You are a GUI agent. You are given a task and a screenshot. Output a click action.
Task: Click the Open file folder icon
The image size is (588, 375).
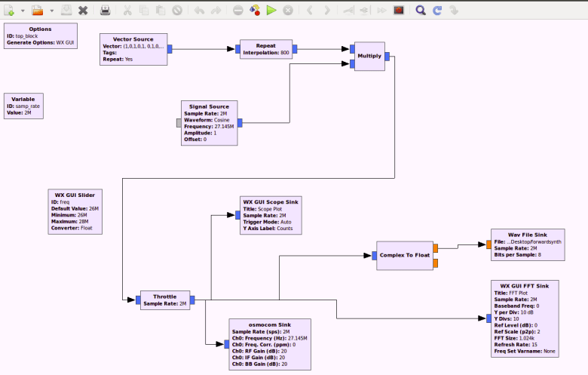37,11
